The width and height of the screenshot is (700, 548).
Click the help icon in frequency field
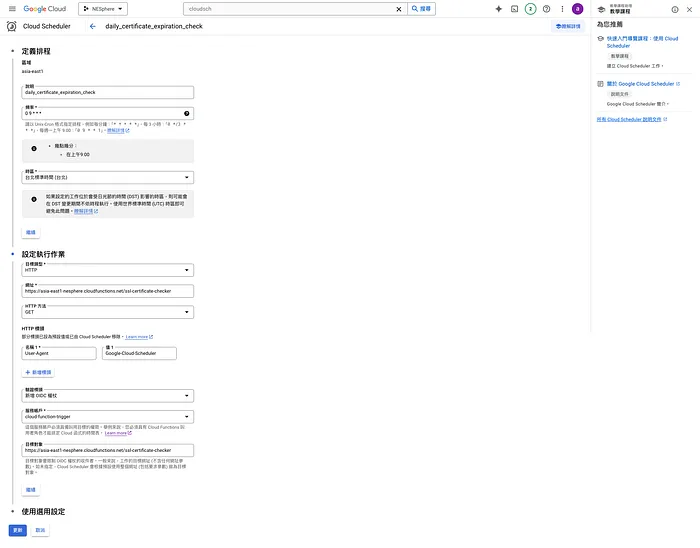click(187, 113)
